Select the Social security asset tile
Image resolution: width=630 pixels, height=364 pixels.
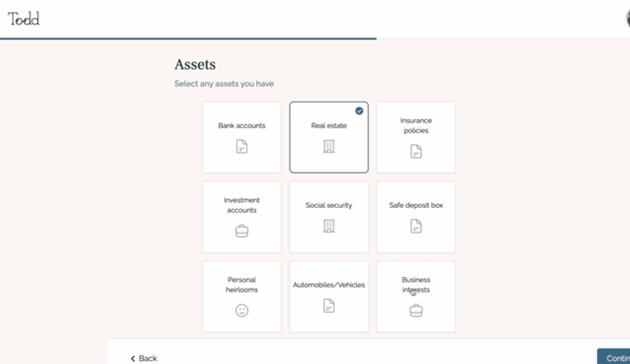pos(329,217)
